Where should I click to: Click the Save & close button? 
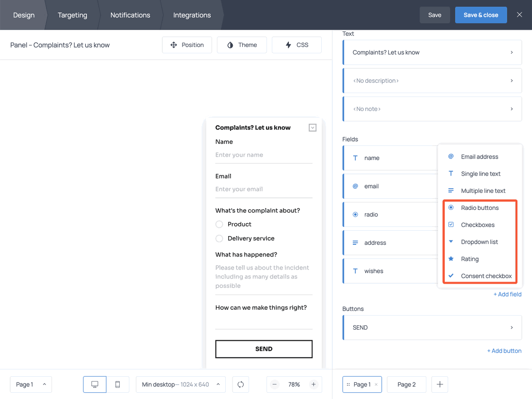pos(481,15)
